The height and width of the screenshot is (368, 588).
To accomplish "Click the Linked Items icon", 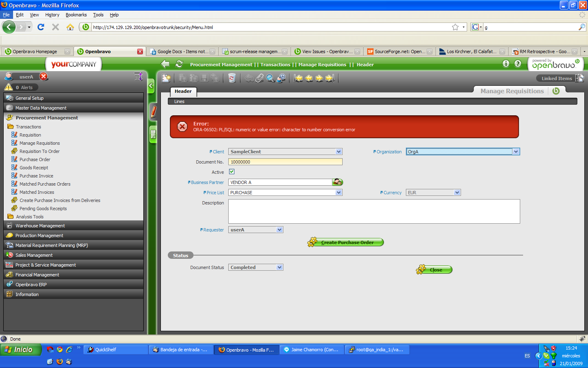I will tap(579, 78).
